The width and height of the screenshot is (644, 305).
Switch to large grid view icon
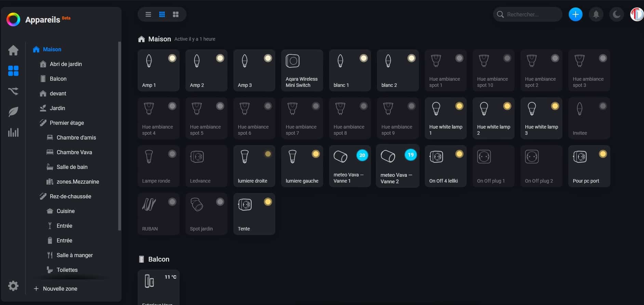click(x=176, y=14)
